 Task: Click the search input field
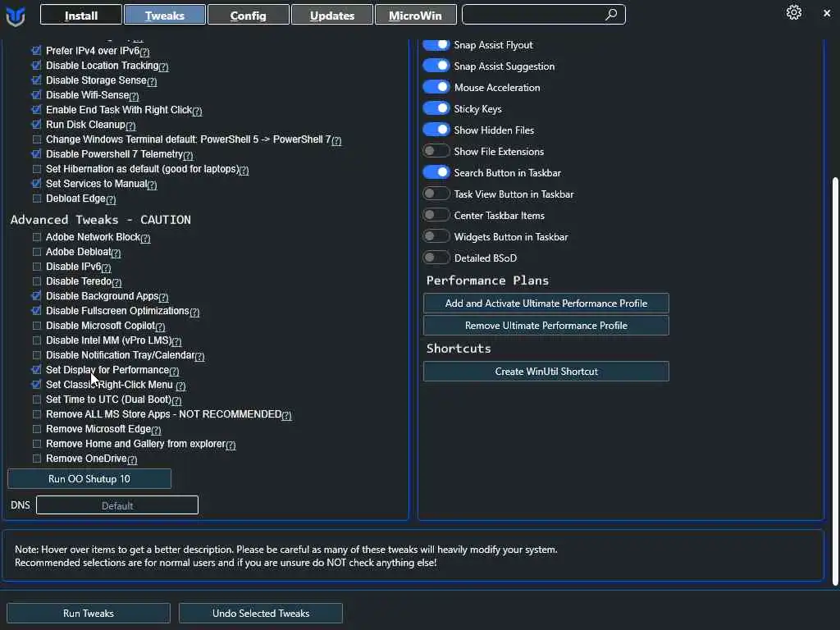tap(543, 15)
